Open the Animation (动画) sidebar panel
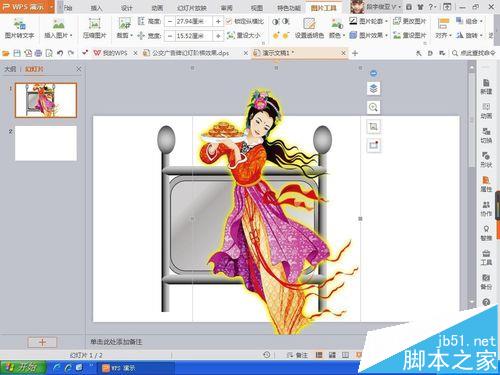 [x=486, y=111]
